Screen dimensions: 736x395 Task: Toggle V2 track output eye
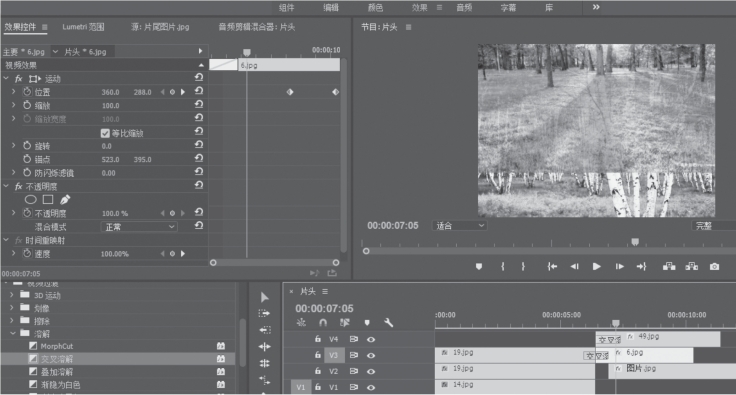371,371
